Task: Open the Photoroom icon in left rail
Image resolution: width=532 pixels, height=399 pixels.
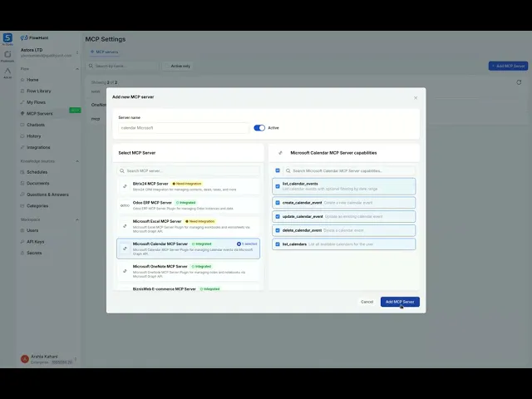Action: (x=7, y=54)
